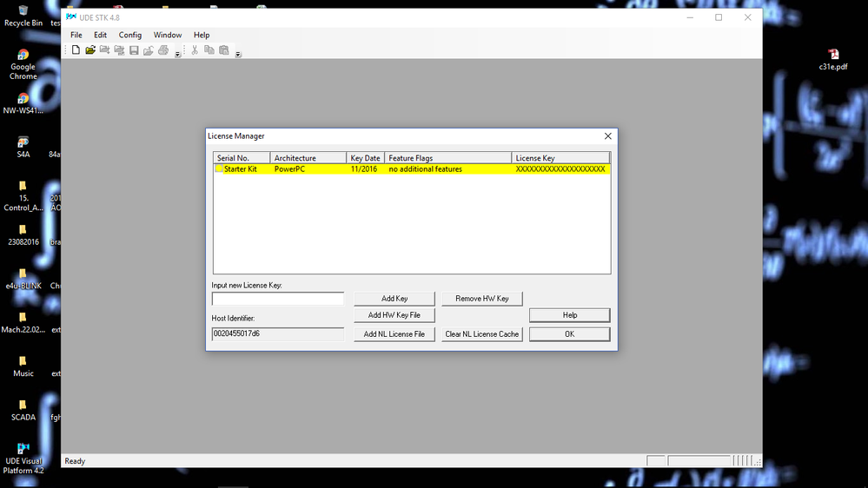Image resolution: width=868 pixels, height=488 pixels.
Task: Click the Add HW Key File button
Action: [394, 315]
